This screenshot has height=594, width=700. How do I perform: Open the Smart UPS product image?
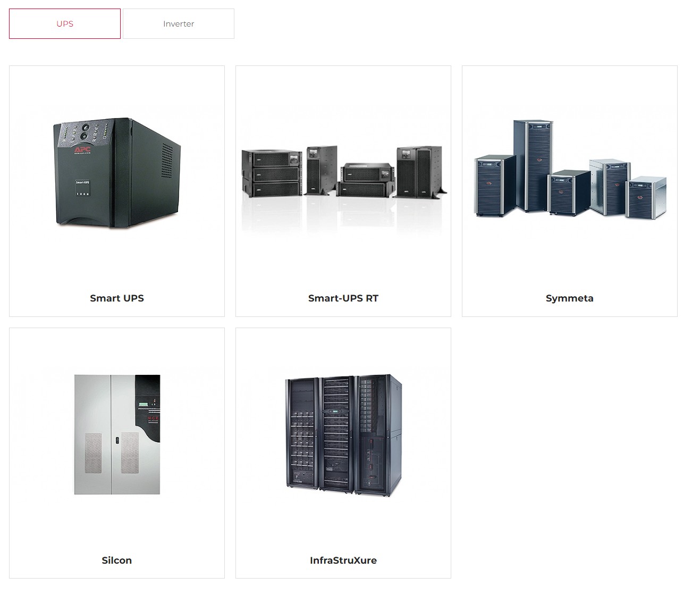[x=117, y=173]
